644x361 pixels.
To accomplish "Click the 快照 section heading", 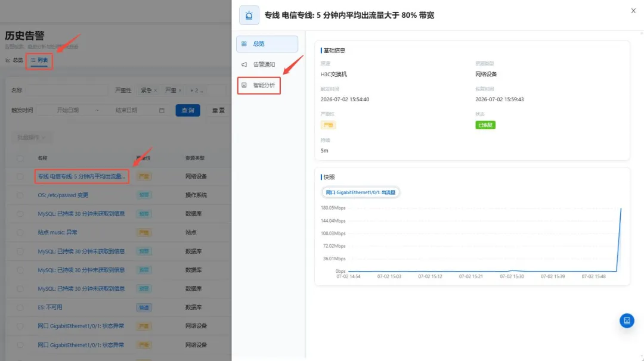I will [x=329, y=177].
